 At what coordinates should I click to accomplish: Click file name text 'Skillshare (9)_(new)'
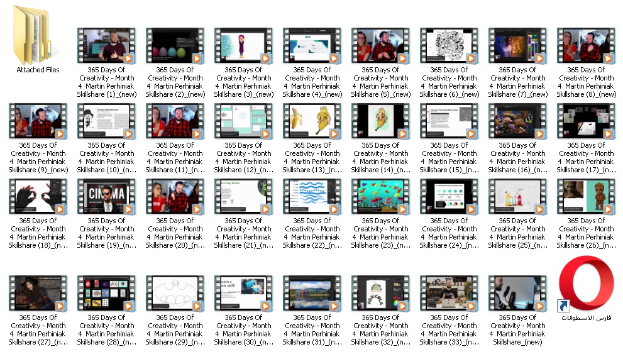tap(38, 170)
